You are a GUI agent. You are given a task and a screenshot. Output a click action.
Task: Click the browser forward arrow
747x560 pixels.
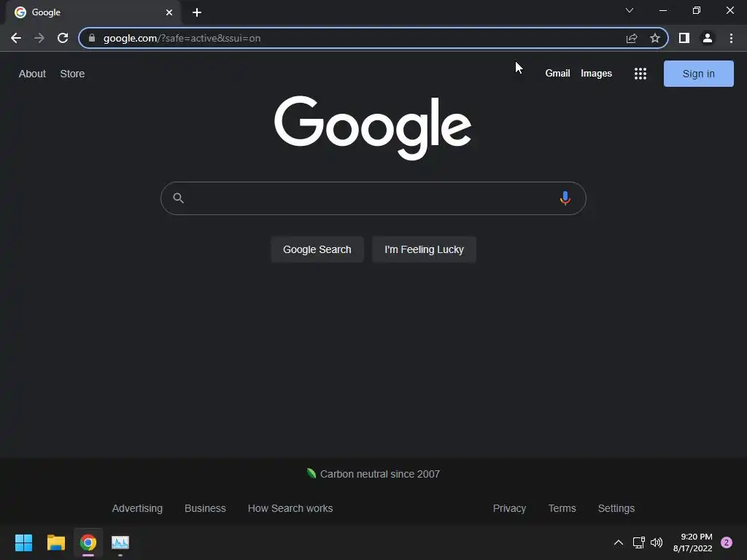39,38
